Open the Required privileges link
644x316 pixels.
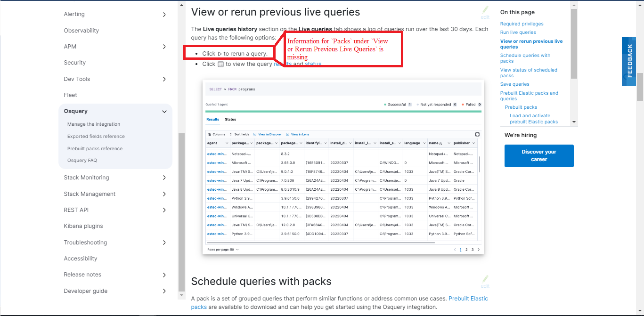click(x=522, y=24)
